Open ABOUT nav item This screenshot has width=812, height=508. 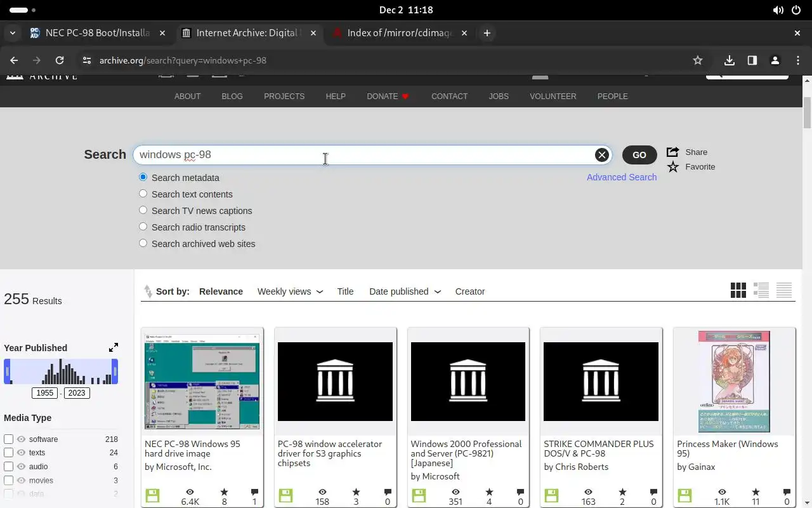(x=187, y=97)
